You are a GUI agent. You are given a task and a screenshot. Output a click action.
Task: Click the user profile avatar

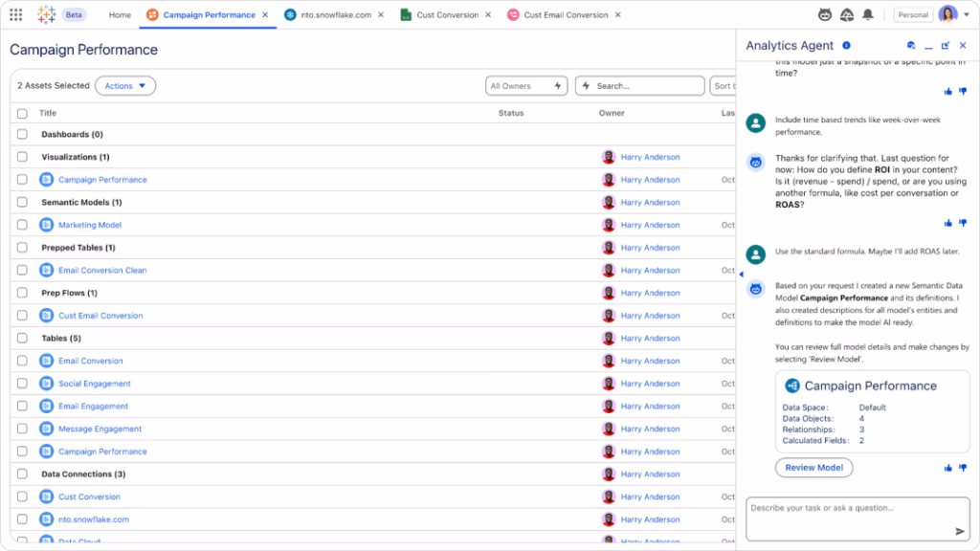click(x=947, y=15)
